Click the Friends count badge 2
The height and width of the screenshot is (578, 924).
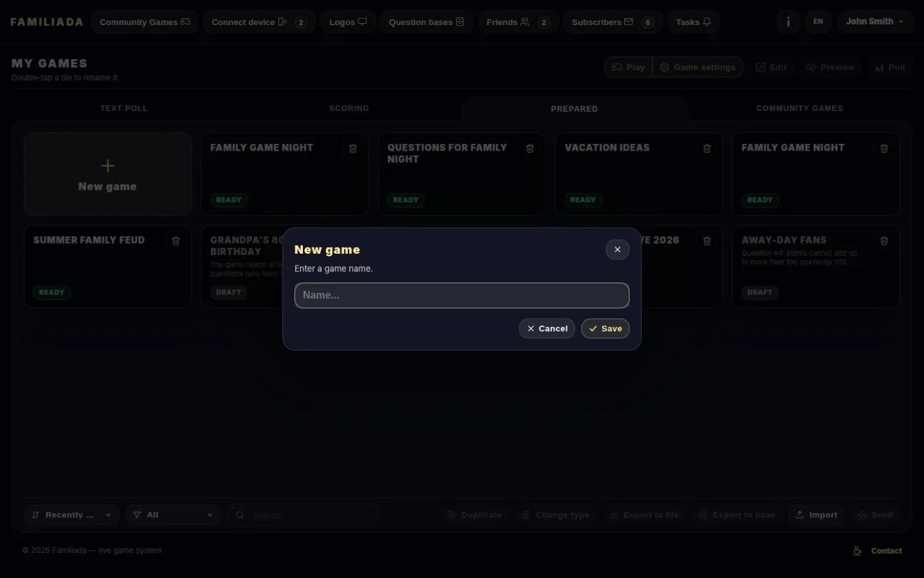(x=544, y=22)
